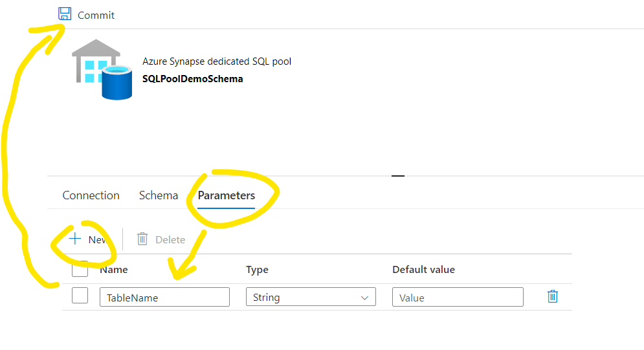Click the plus icon to add new parameter
This screenshot has height=350, width=644.
pyautogui.click(x=76, y=239)
